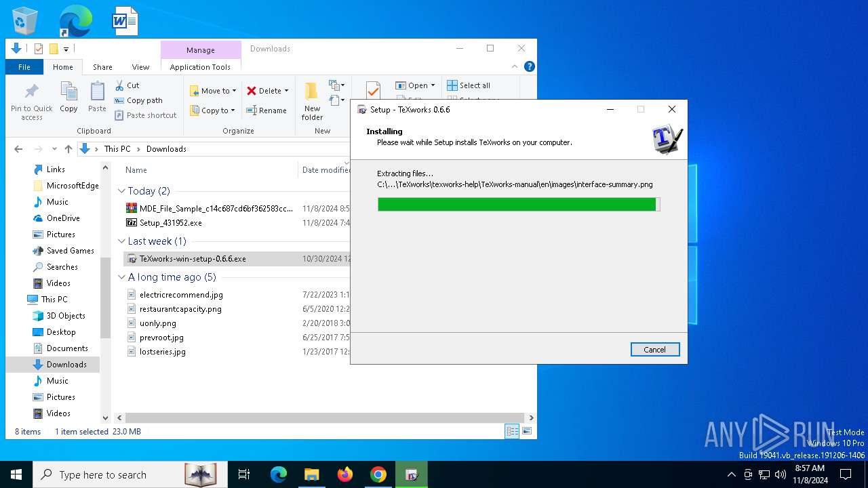Open Explorer help question mark icon
The image size is (868, 488).
click(x=530, y=66)
